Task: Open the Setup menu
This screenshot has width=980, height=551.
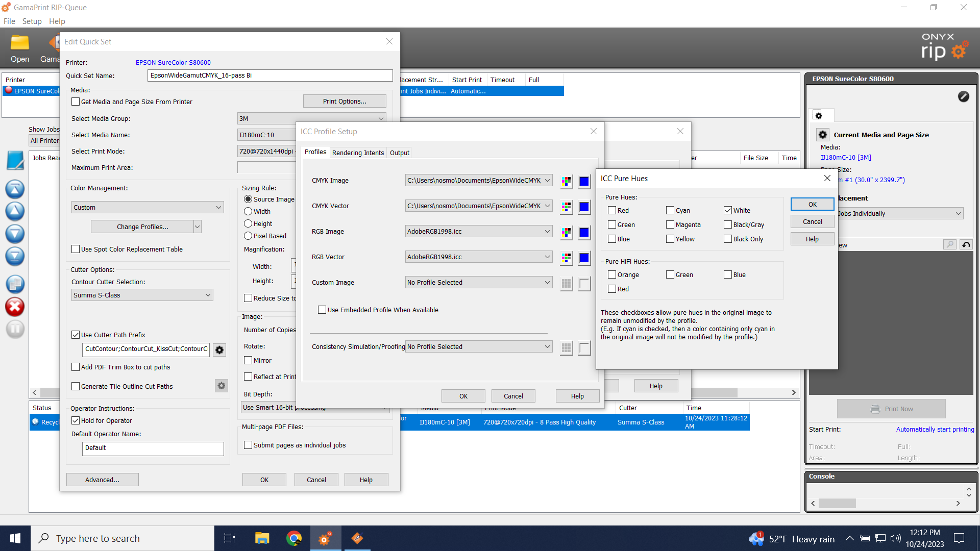Action: pos(32,21)
